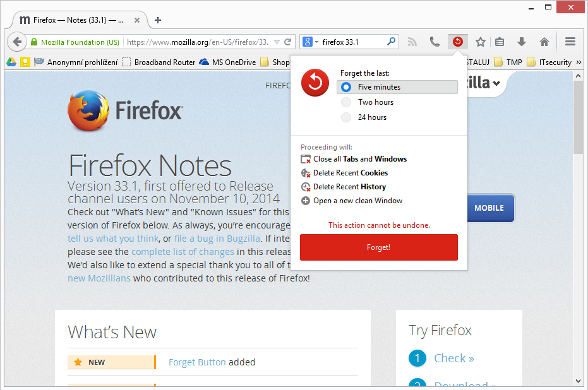Go to Home page icon
The width and height of the screenshot is (588, 390).
coord(544,42)
